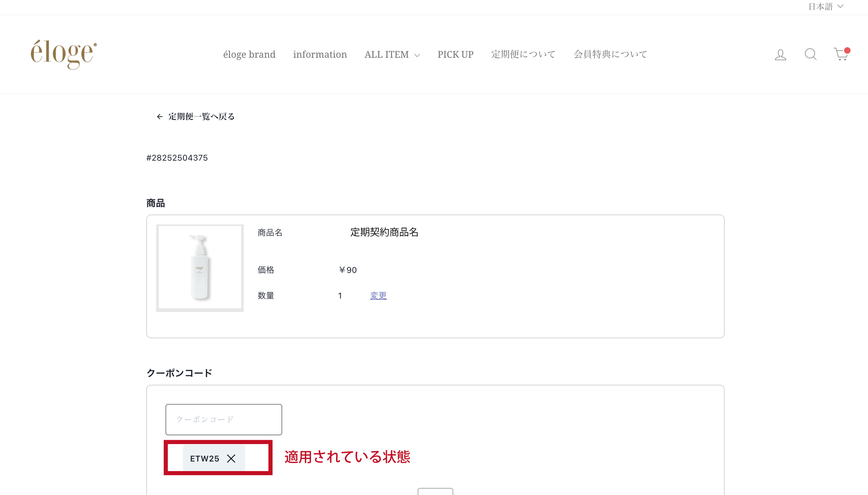This screenshot has width=868, height=495.
Task: Click the ETW25 coupon tag
Action: (x=205, y=458)
